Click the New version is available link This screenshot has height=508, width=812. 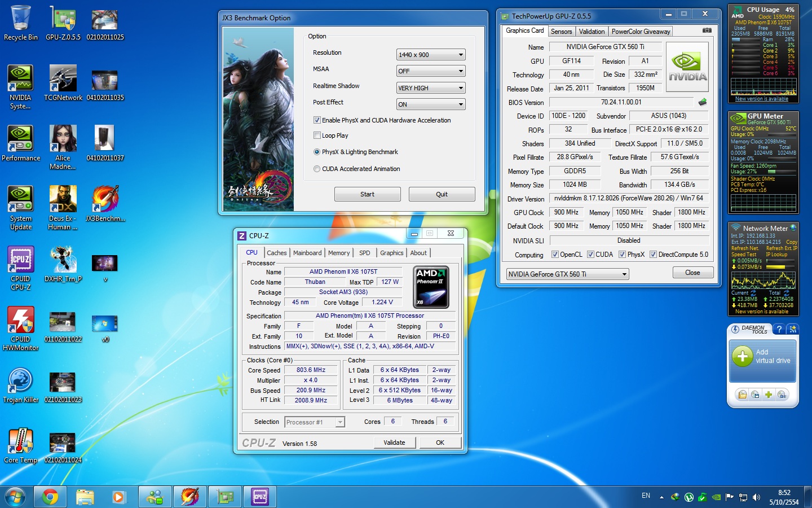762,99
